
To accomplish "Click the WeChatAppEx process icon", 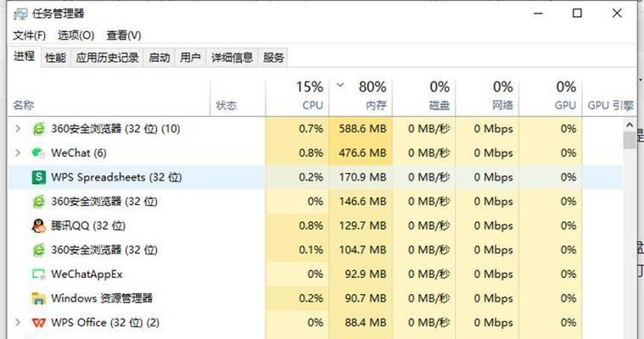I will point(39,274).
